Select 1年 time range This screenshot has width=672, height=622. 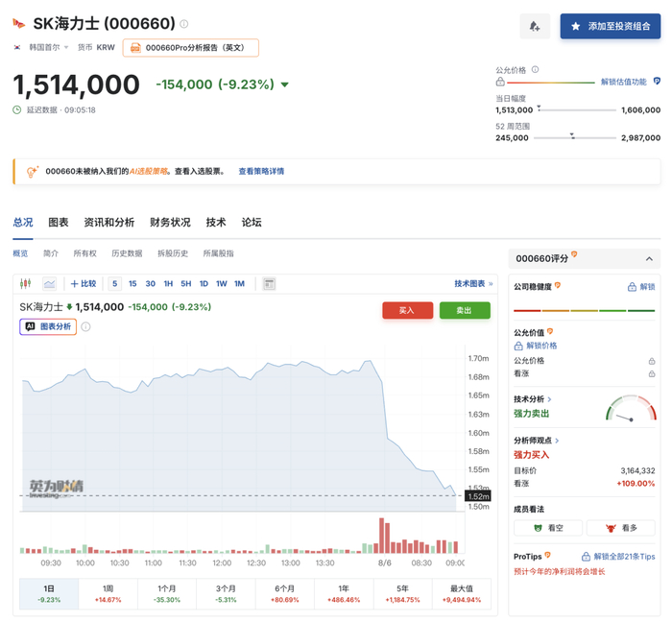click(344, 594)
